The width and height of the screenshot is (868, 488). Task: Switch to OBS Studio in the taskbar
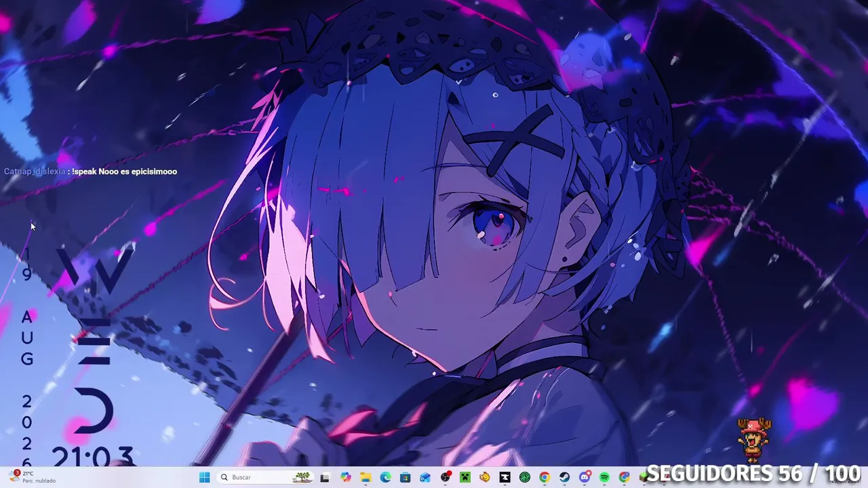445,477
